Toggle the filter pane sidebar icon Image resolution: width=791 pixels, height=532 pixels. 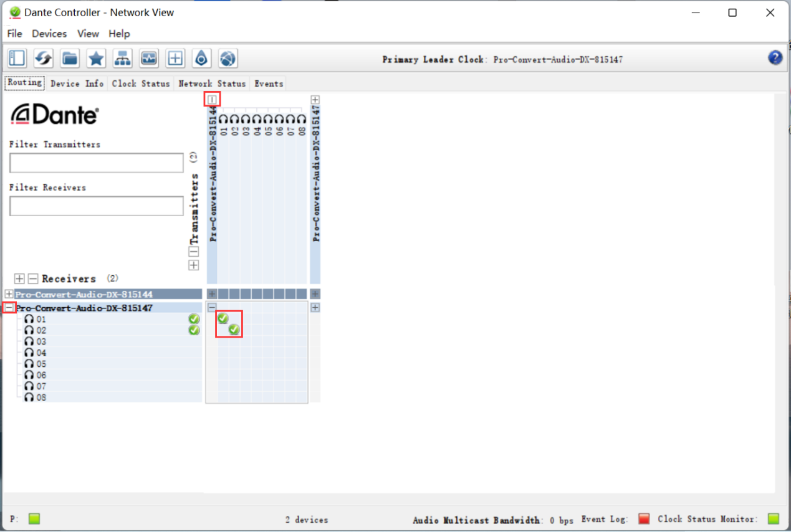[x=17, y=59]
